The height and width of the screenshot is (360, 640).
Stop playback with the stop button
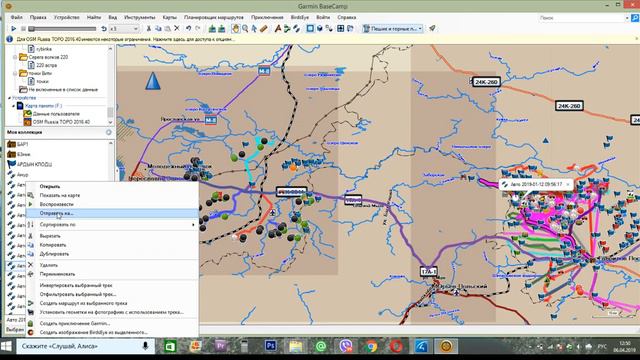pyautogui.click(x=23, y=29)
